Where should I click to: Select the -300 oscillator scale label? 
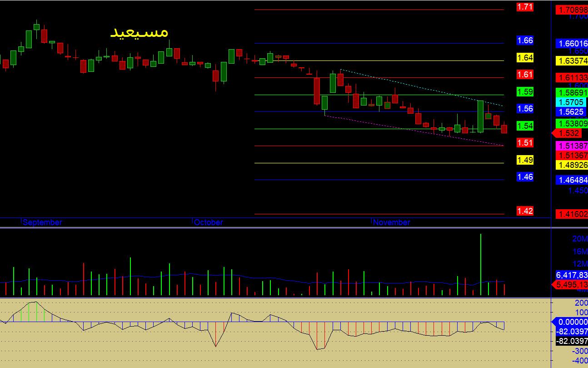(x=579, y=351)
